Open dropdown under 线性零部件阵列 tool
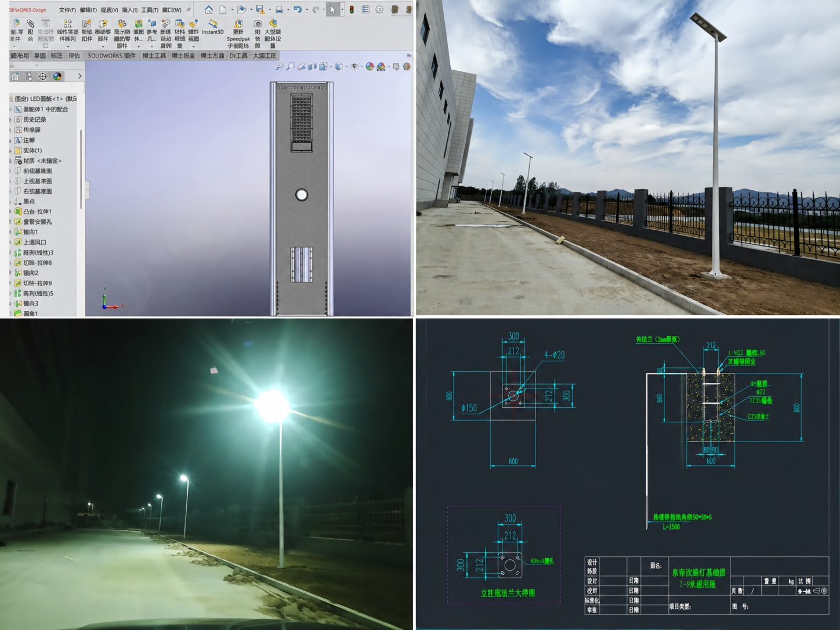 click(x=68, y=46)
